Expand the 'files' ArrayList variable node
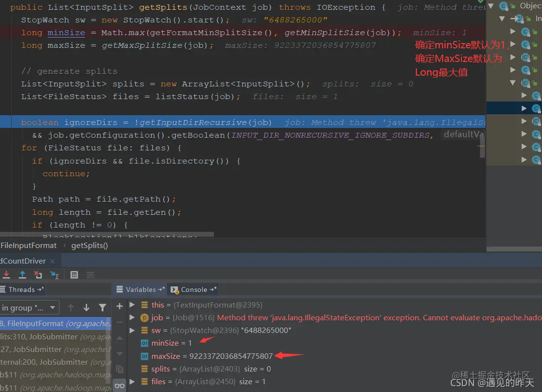Image resolution: width=542 pixels, height=392 pixels. click(132, 382)
